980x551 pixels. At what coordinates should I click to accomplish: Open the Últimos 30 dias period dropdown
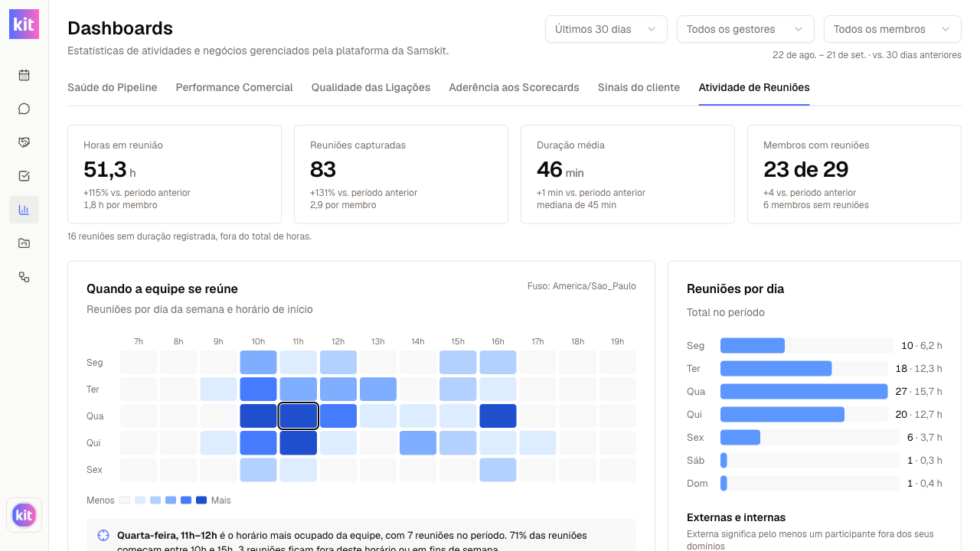coord(606,29)
